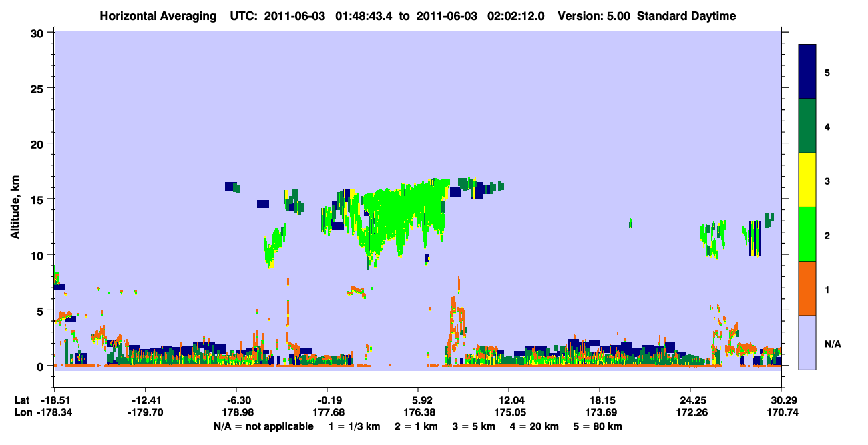
Task: Click the latitude value '-18.51'
Action: point(54,400)
